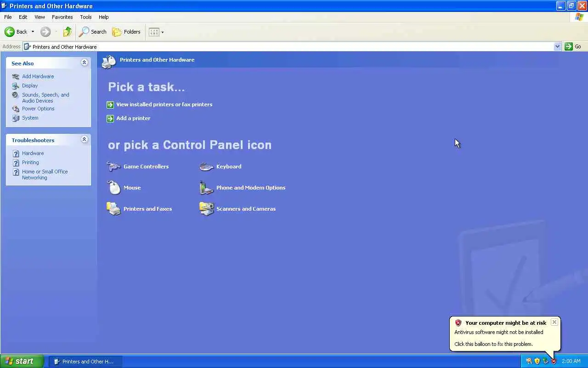Click the Add Hardware icon
This screenshot has height=368, width=588.
[16, 76]
